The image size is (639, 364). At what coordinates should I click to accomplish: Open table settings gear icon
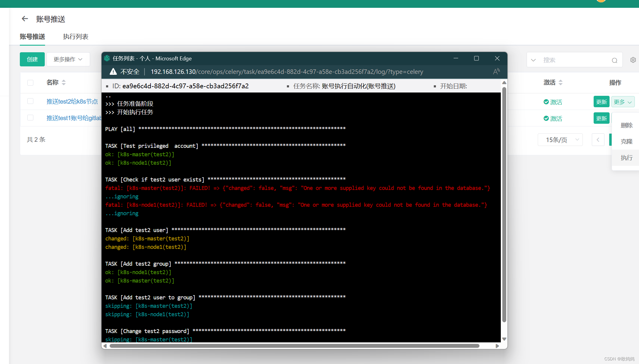click(633, 60)
